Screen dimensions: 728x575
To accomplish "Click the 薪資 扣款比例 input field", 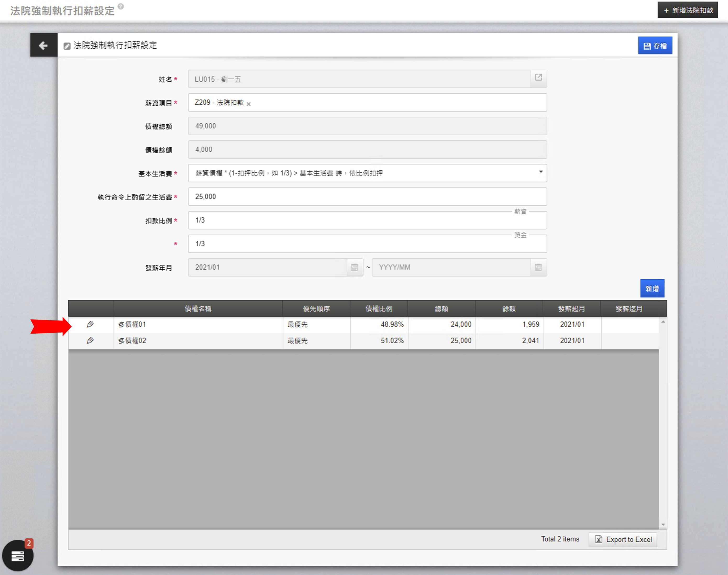I will pyautogui.click(x=367, y=220).
